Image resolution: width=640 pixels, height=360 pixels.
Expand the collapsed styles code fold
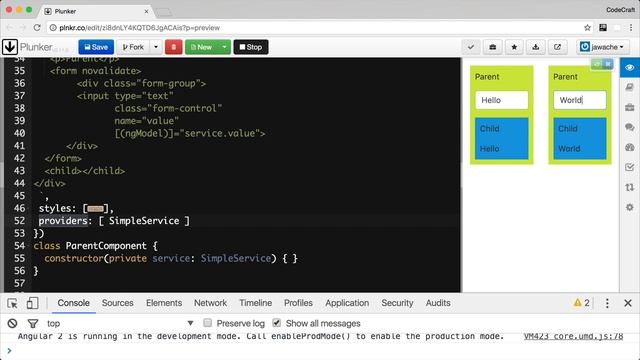(x=96, y=209)
